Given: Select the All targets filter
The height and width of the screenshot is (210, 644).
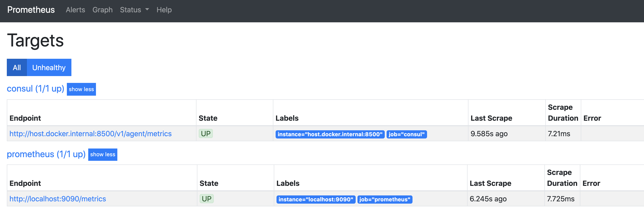Looking at the screenshot, I should (x=17, y=67).
